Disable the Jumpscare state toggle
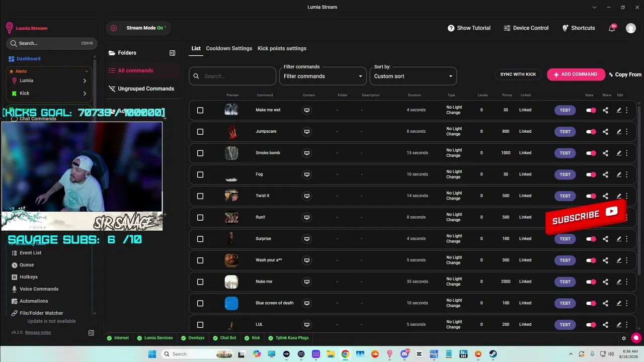Viewport: 644px width, 362px height. [591, 132]
